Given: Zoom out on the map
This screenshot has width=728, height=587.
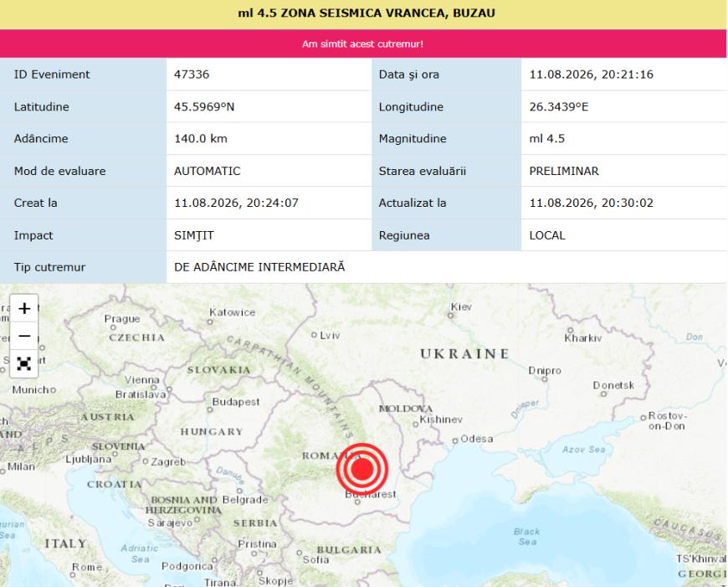Looking at the screenshot, I should click(24, 336).
